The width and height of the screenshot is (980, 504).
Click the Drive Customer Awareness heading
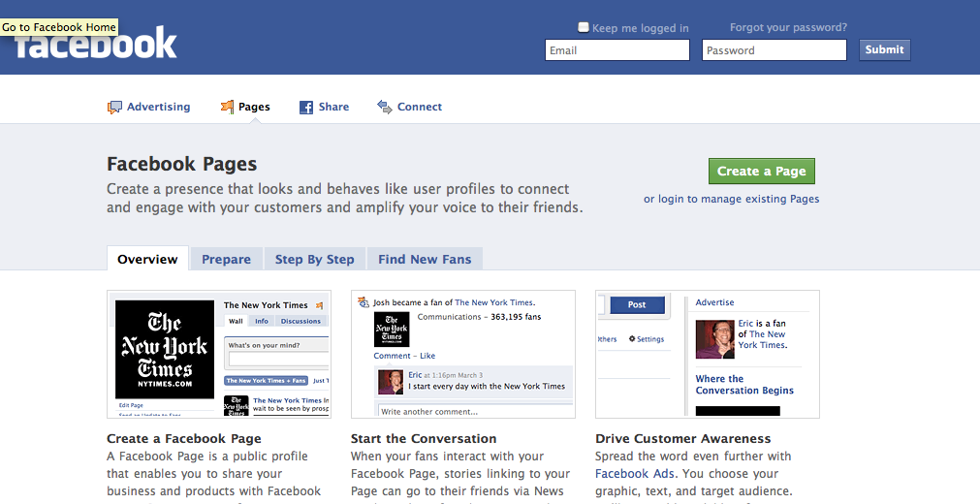[x=683, y=438]
